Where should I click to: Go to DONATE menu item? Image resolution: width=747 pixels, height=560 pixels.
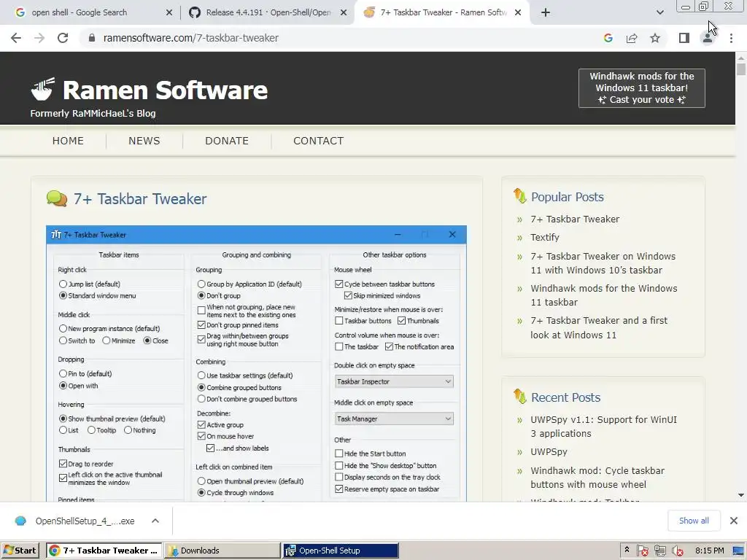coord(227,141)
